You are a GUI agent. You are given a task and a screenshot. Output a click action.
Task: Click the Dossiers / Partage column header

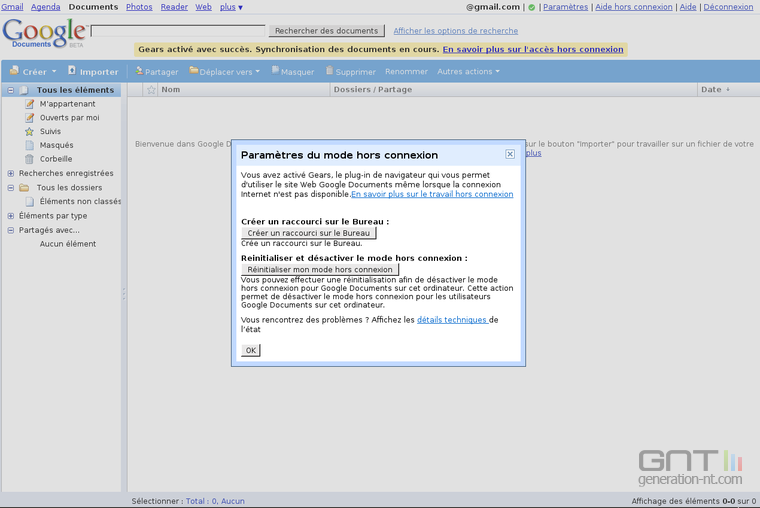514,90
